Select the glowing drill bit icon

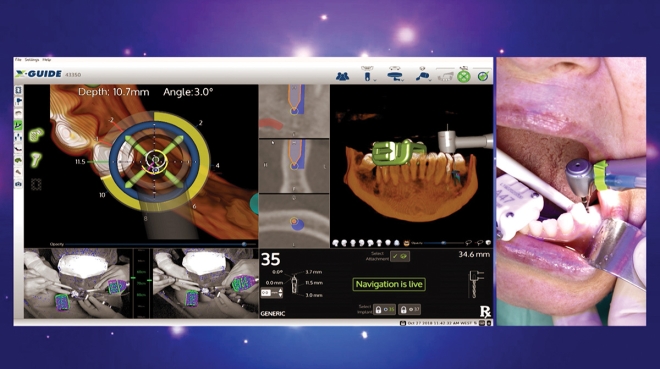tap(36, 160)
